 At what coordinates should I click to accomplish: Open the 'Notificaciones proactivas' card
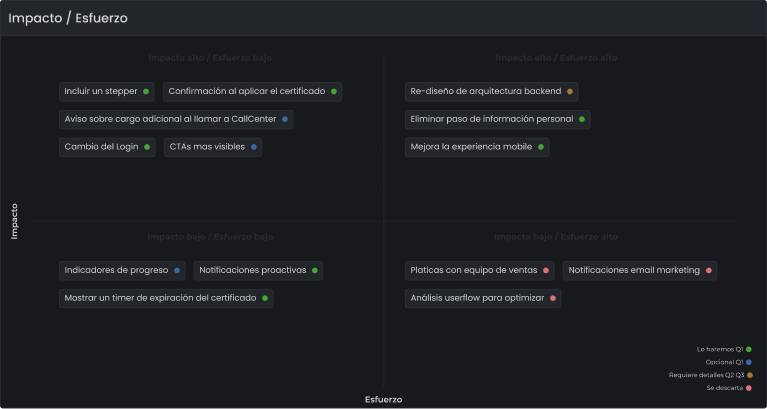(x=258, y=271)
